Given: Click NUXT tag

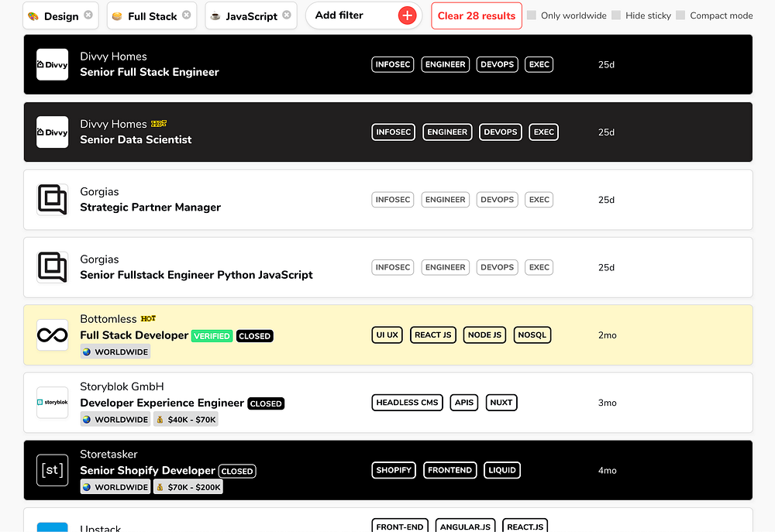Looking at the screenshot, I should [x=501, y=403].
